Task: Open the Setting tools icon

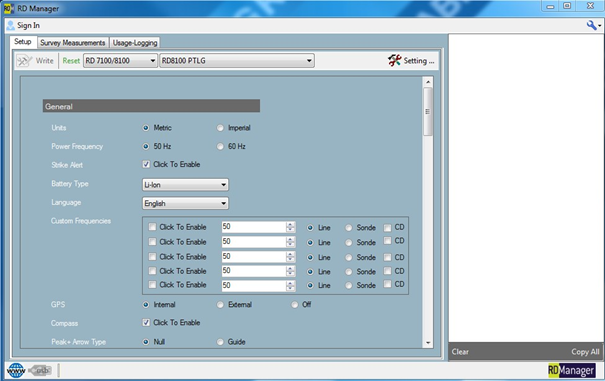Action: pos(394,60)
